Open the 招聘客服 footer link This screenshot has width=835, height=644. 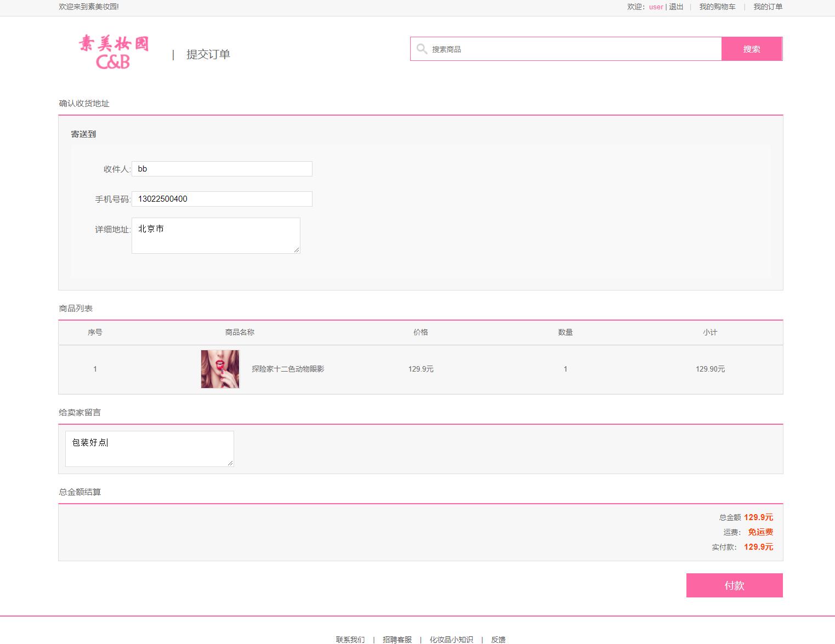click(397, 640)
